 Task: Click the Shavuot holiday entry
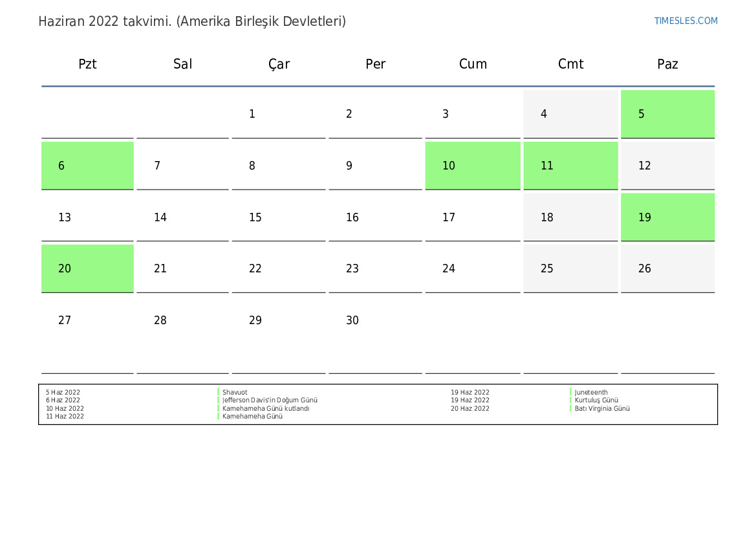click(x=235, y=393)
